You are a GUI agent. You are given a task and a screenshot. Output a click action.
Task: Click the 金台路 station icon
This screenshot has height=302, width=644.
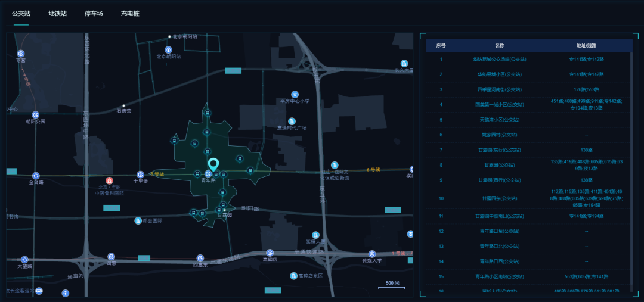(36, 176)
